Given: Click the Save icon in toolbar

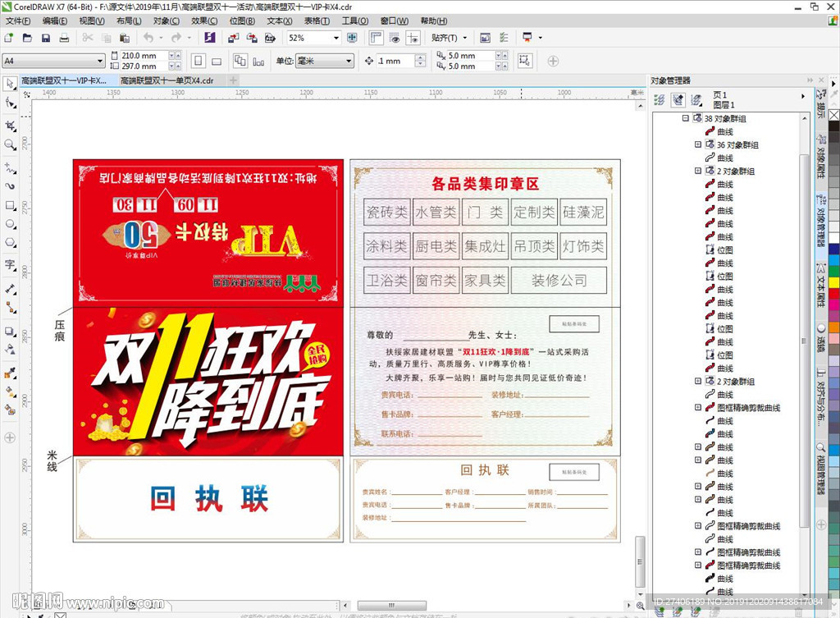Looking at the screenshot, I should (x=45, y=38).
